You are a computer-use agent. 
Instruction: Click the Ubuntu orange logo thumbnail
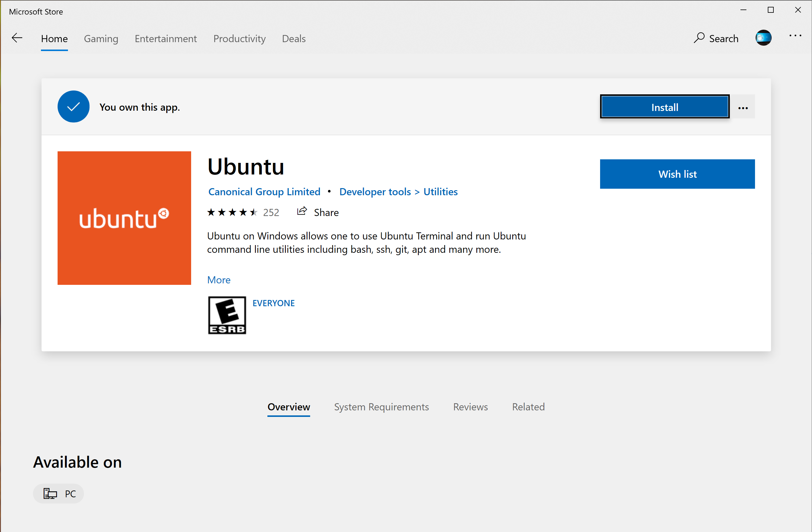tap(124, 218)
